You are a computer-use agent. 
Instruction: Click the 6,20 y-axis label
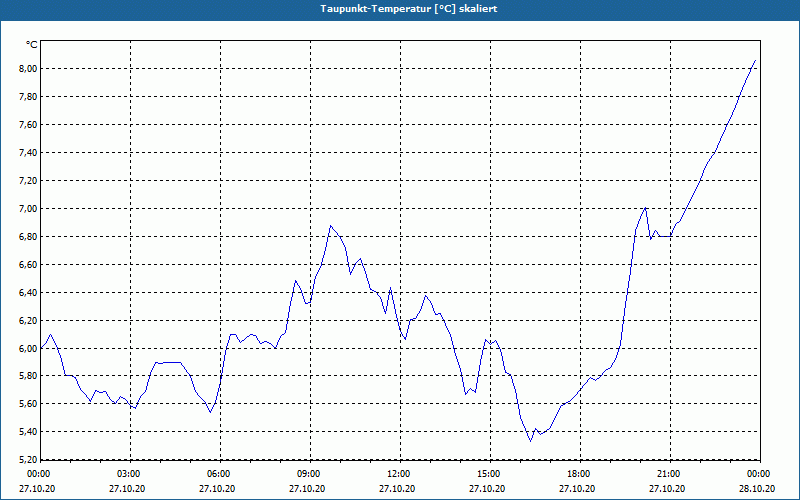[29, 321]
